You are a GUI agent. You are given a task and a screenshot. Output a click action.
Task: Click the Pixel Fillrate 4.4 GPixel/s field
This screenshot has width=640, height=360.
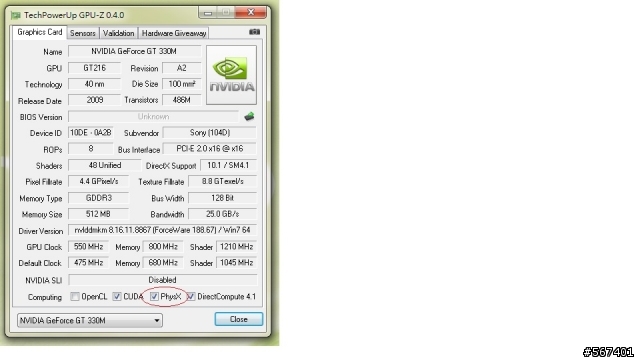pyautogui.click(x=98, y=181)
